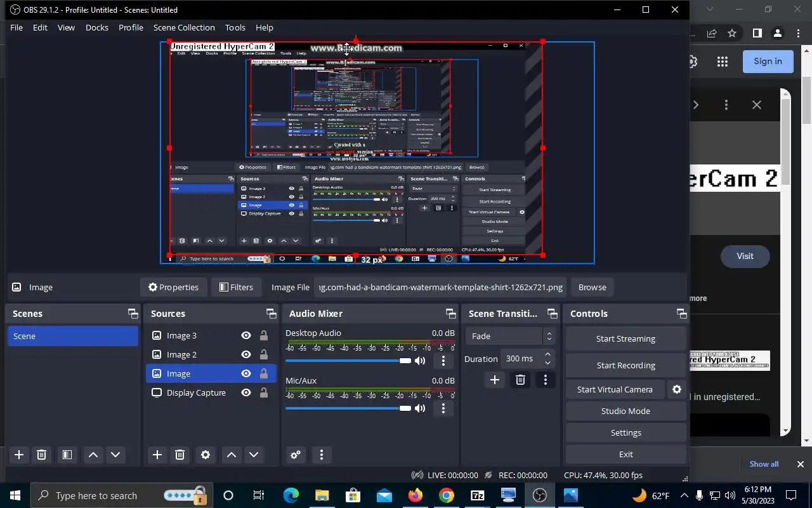
Task: Open the Profile menu
Action: coord(131,27)
